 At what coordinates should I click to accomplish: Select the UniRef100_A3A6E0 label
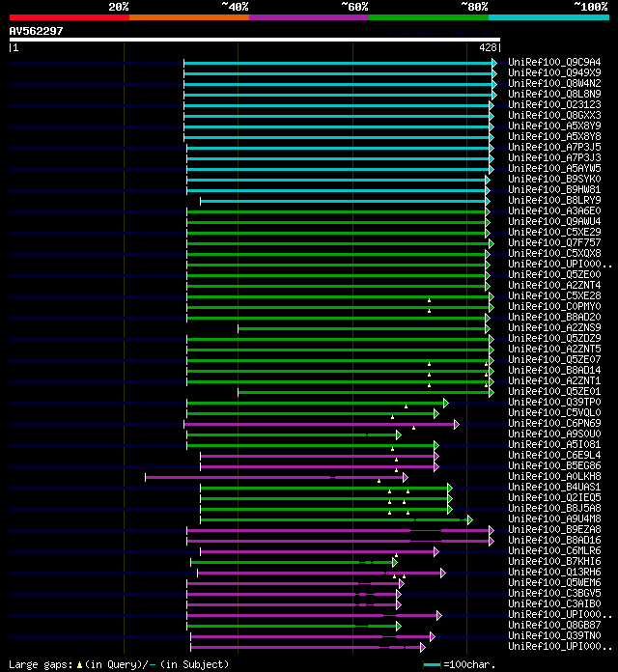tap(554, 210)
